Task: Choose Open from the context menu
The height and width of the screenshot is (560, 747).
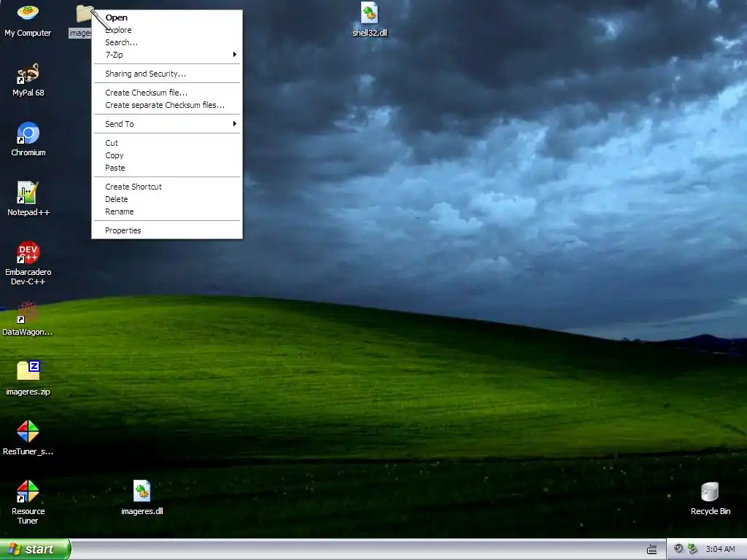Action: point(167,17)
